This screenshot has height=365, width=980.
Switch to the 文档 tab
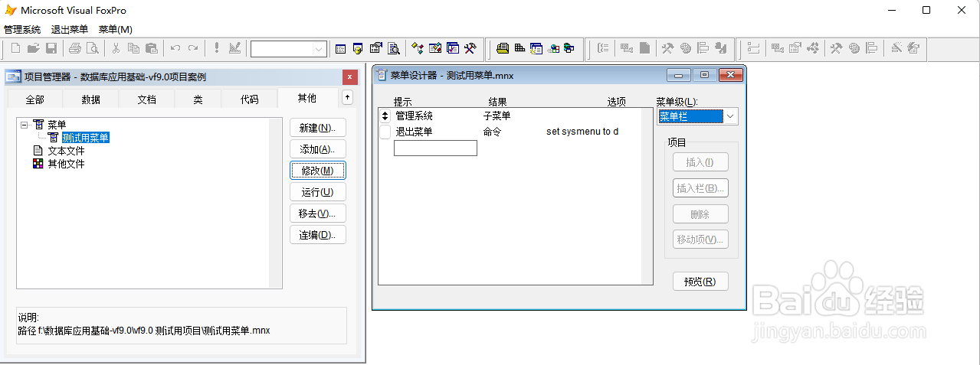pos(146,99)
